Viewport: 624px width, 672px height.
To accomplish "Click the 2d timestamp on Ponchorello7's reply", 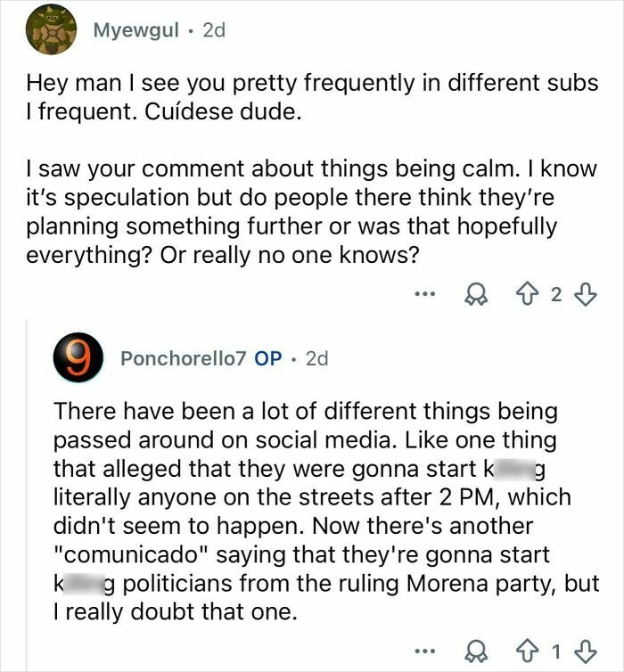I will pyautogui.click(x=317, y=358).
